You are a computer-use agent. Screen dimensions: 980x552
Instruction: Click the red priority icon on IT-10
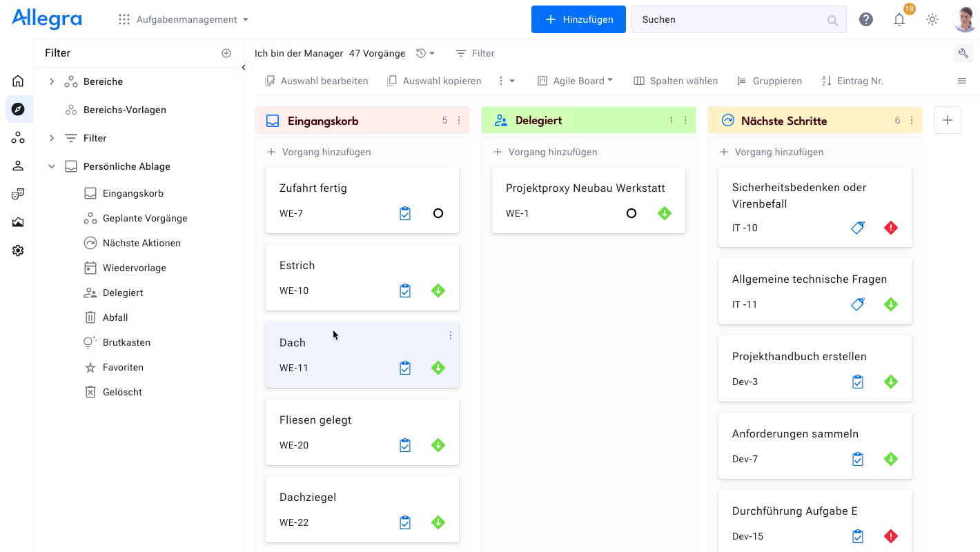[890, 228]
